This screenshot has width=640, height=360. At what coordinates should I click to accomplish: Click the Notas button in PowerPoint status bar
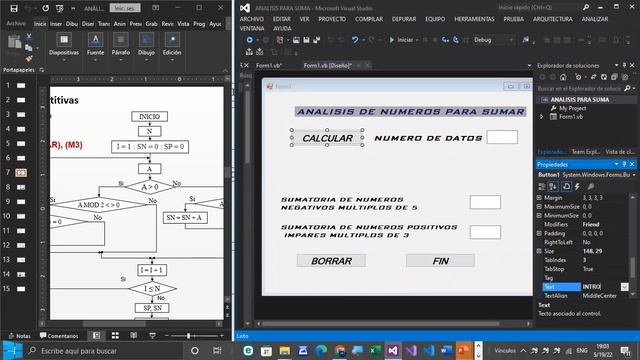19,336
